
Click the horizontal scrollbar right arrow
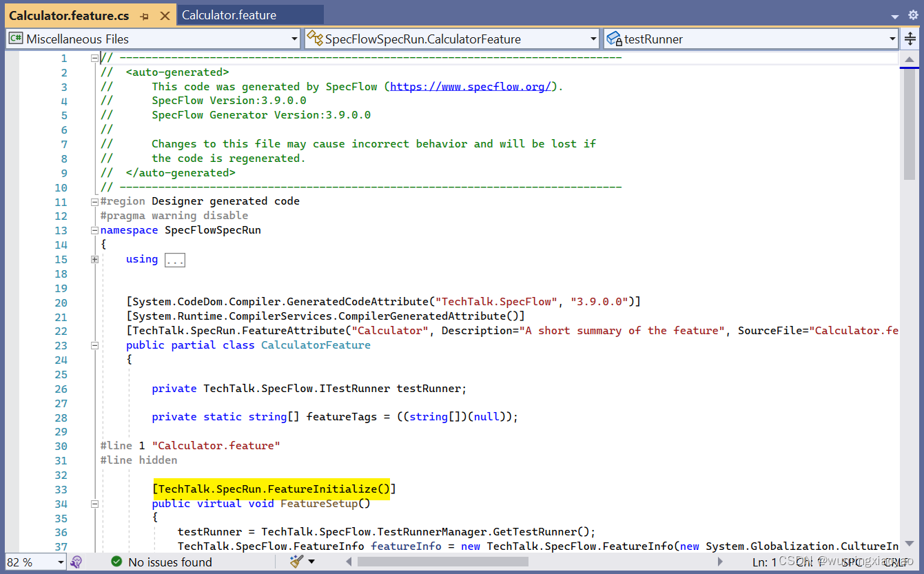click(721, 562)
